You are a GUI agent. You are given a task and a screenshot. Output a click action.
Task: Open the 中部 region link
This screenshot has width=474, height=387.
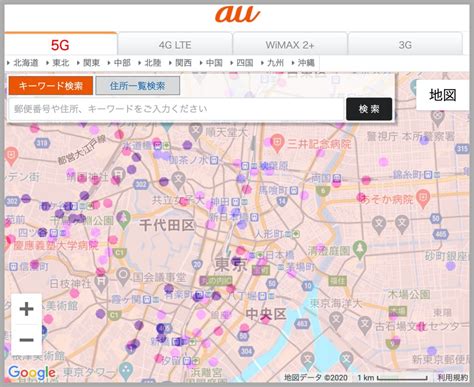coord(122,63)
